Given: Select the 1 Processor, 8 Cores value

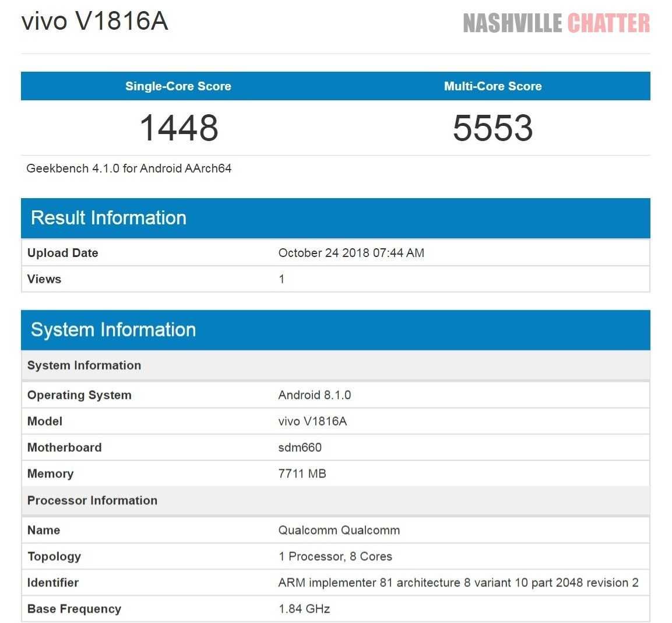Looking at the screenshot, I should point(335,556).
